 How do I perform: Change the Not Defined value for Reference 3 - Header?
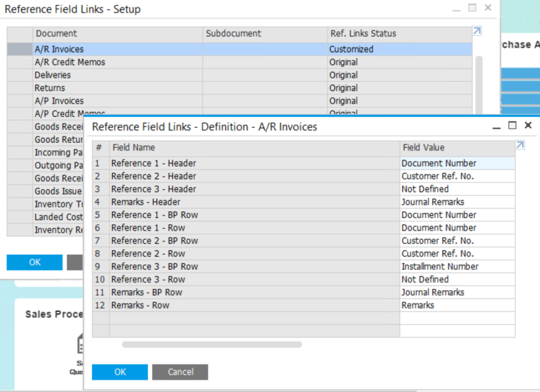coord(456,189)
